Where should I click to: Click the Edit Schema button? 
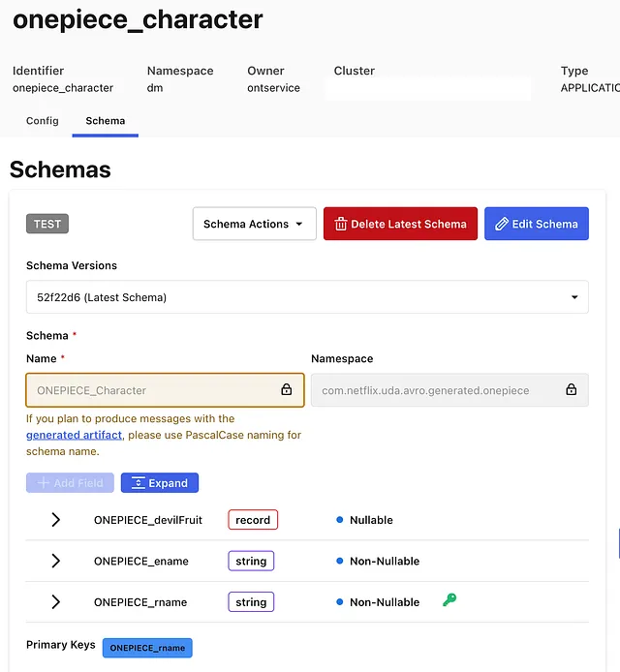[x=536, y=224]
